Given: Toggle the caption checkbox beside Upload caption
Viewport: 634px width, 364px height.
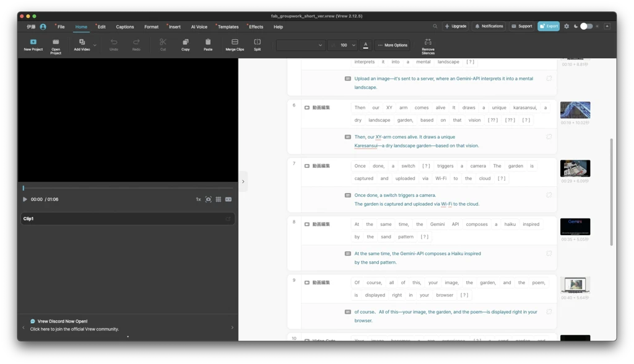Looking at the screenshot, I should (549, 79).
